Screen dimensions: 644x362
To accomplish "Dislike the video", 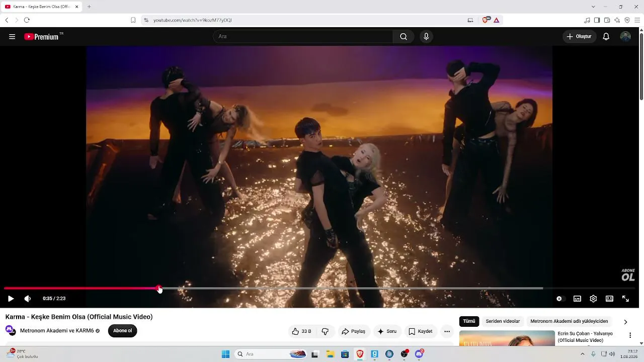I will 325,331.
